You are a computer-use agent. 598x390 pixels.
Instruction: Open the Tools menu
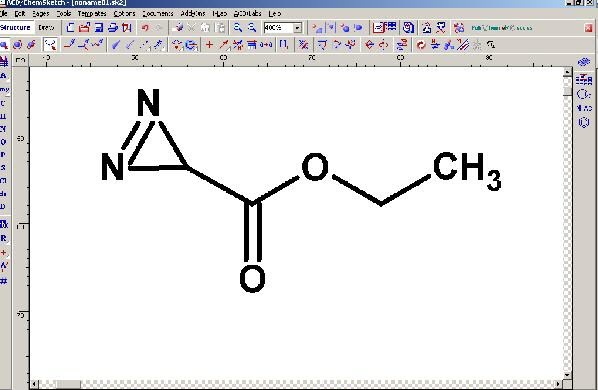tap(64, 14)
